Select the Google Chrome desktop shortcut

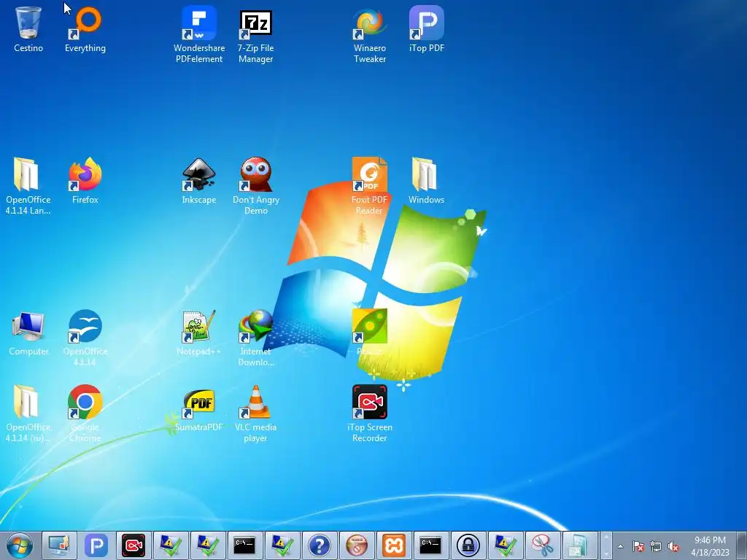pyautogui.click(x=85, y=413)
